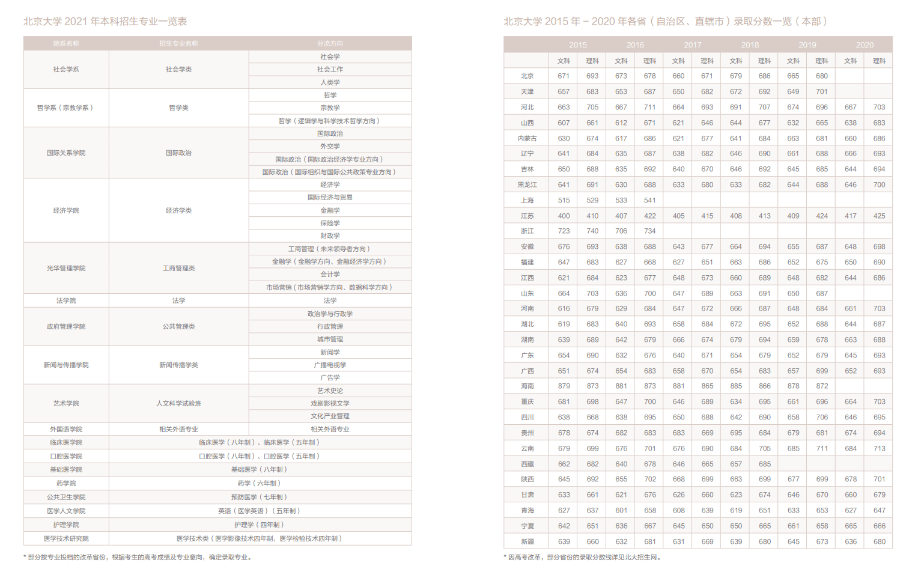Click the title 北京大学 2021 年本科招生专业一览表
Viewport: 924px width, 566px height.
[105, 21]
